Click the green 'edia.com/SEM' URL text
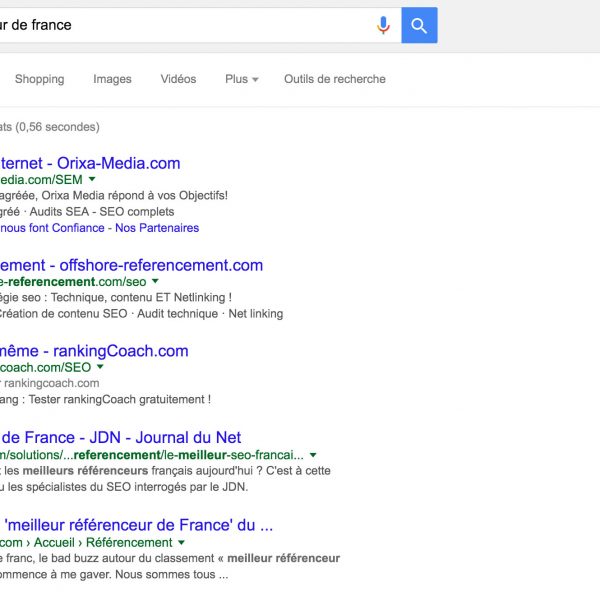Viewport: 600px width, 600px height. point(41,179)
